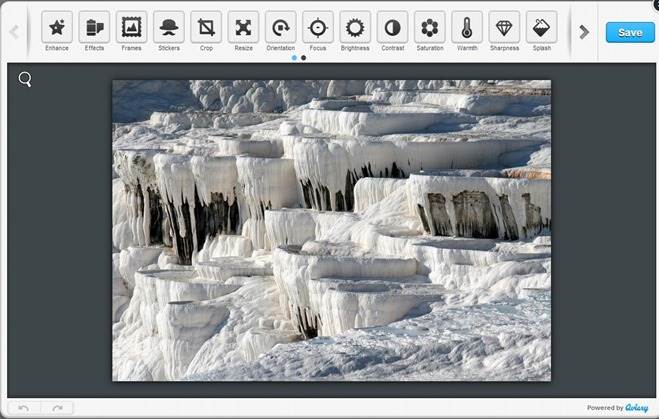Open the Contrast tool
659x419 pixels.
click(x=393, y=28)
